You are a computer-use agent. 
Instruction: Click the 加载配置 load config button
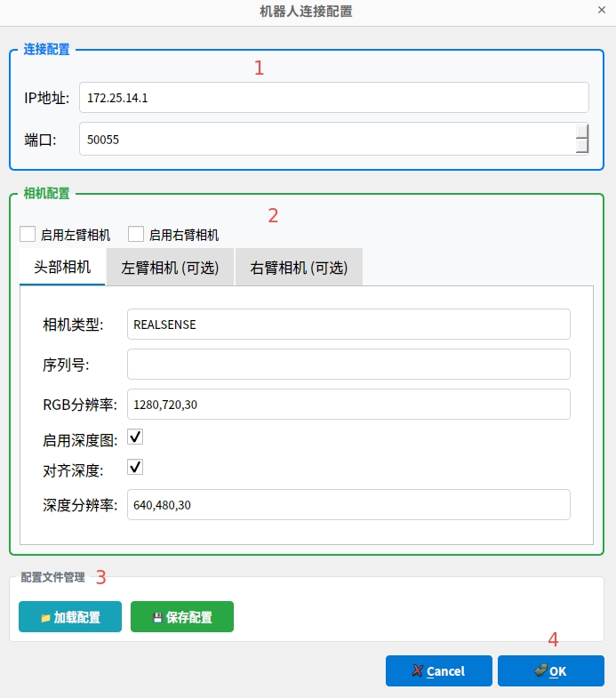[70, 616]
